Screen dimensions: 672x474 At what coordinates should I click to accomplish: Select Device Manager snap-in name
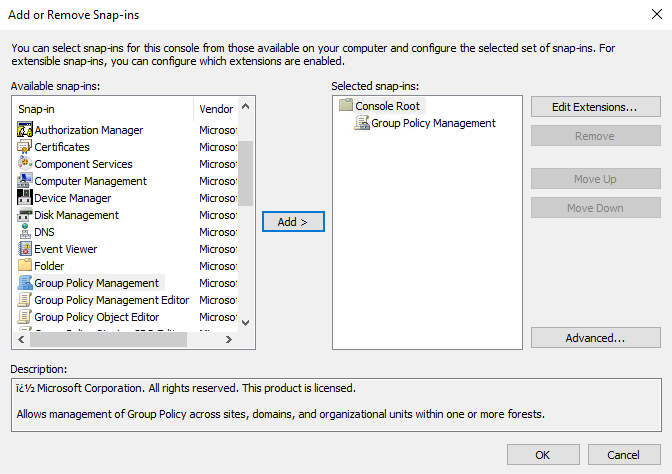pyautogui.click(x=72, y=198)
